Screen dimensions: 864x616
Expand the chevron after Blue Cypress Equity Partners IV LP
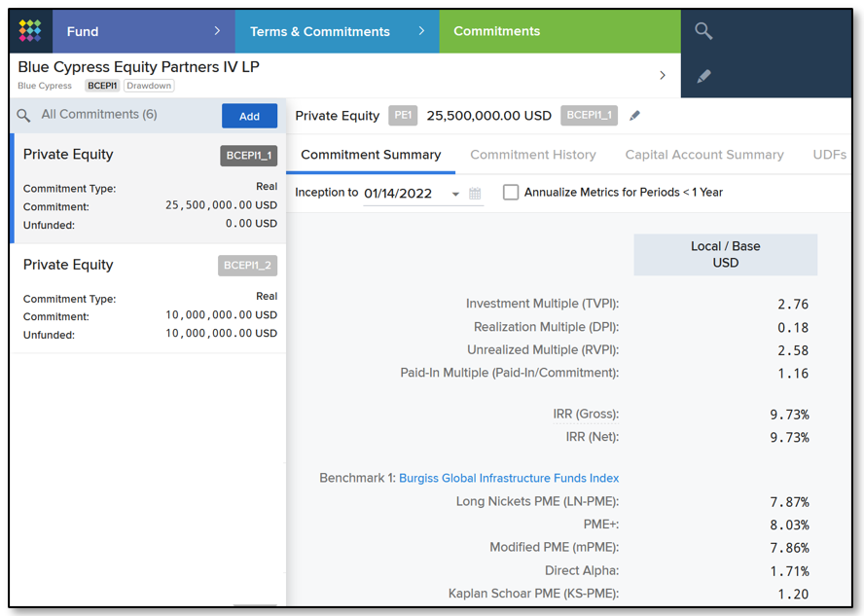(663, 75)
